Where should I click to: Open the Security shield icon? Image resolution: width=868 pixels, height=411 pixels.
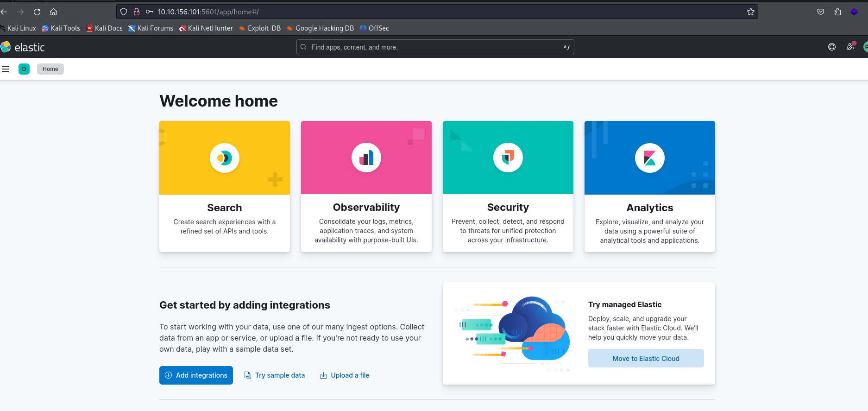(508, 158)
